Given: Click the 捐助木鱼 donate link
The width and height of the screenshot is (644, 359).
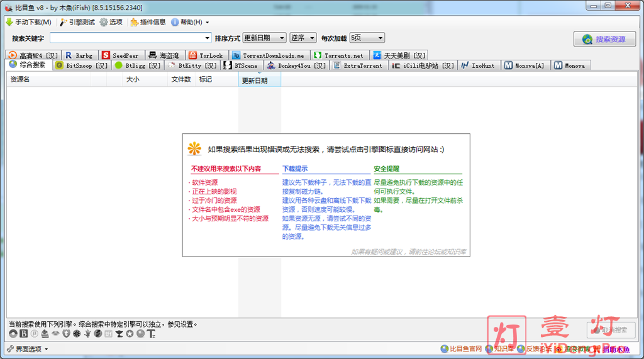Looking at the screenshot, I should click(x=612, y=349).
